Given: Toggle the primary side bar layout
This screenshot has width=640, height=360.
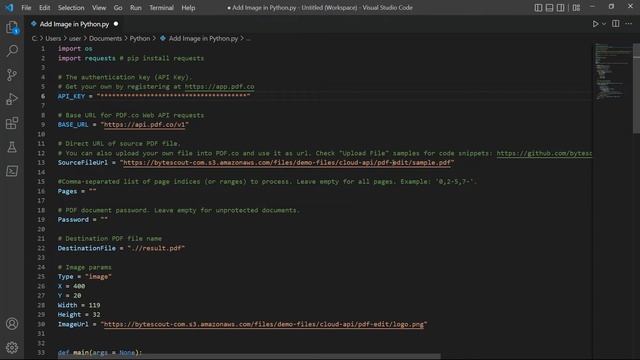Looking at the screenshot, I should coord(538,7).
